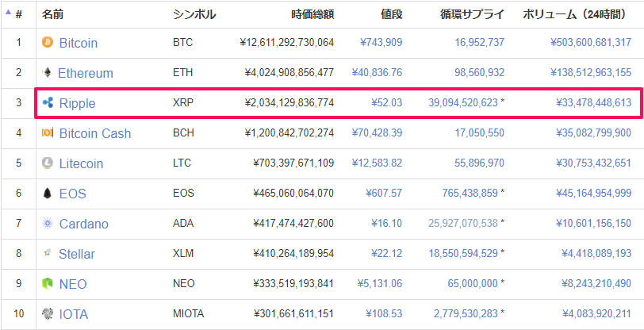Screen dimensions: 644x330
Task: Click Stellar supply 18,550,594,529
Action: 463,253
